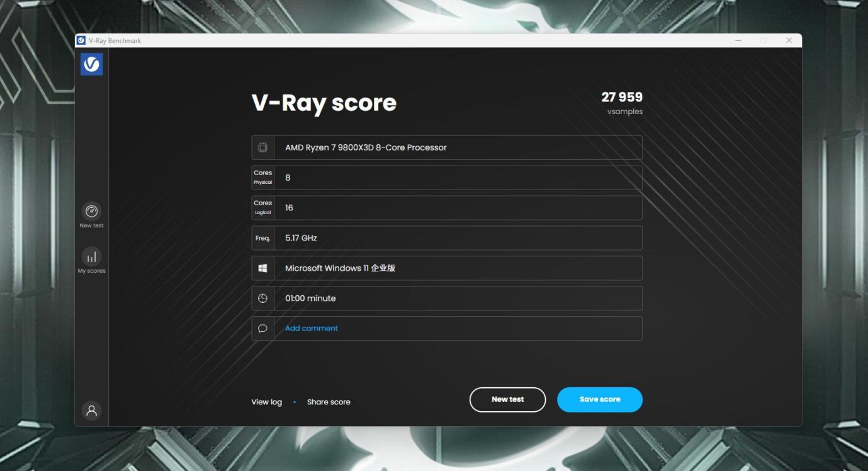Select AMD Ryzen 7 9800X3D 8-Core Processor text
Image resolution: width=868 pixels, height=471 pixels.
pyautogui.click(x=366, y=147)
